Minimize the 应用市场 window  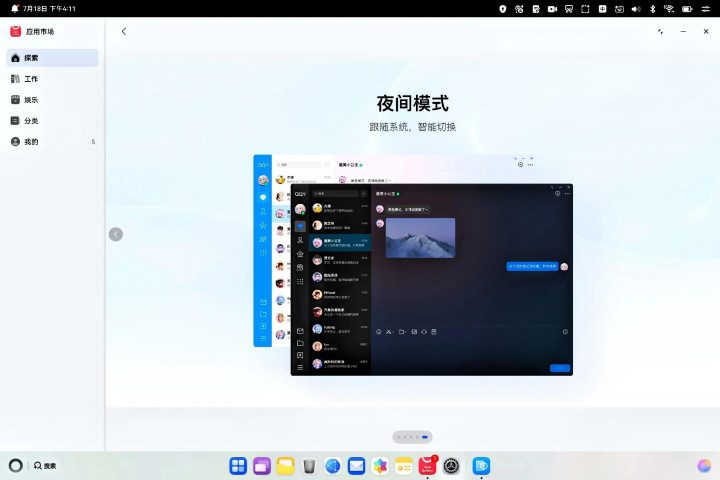tap(683, 31)
